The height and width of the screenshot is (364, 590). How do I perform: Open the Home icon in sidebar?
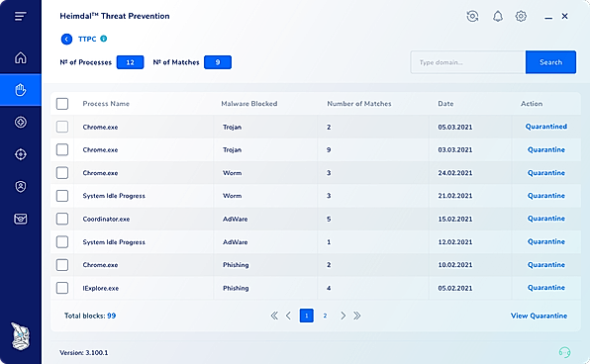point(21,57)
